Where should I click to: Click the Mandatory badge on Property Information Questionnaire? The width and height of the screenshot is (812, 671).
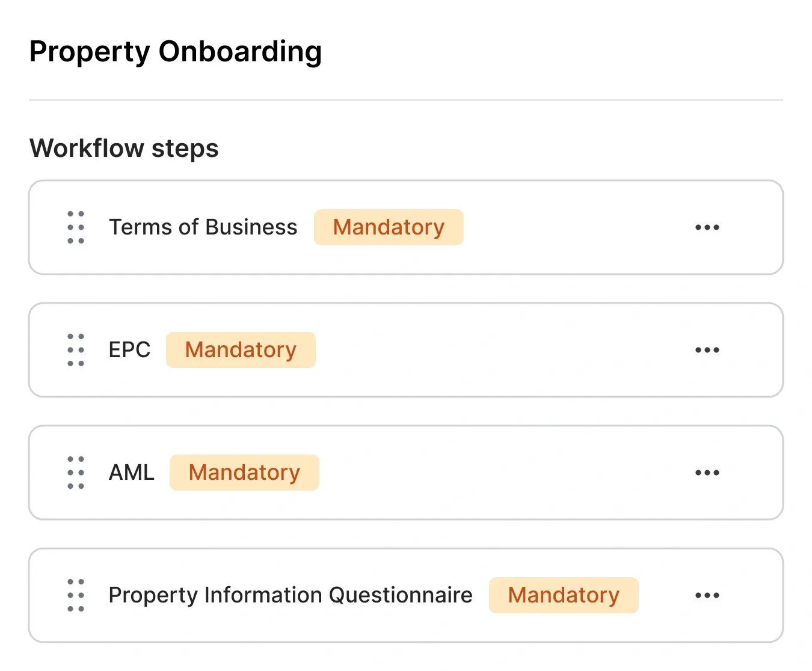tap(564, 595)
